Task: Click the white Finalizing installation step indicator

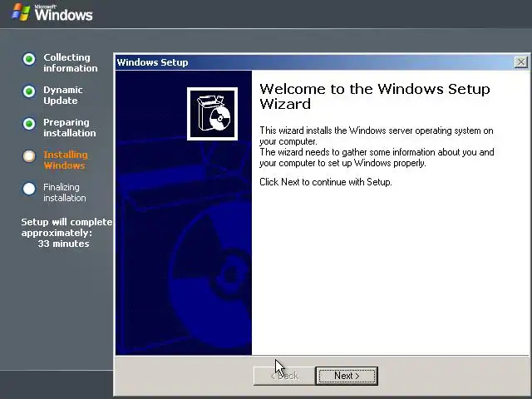Action: pyautogui.click(x=29, y=189)
